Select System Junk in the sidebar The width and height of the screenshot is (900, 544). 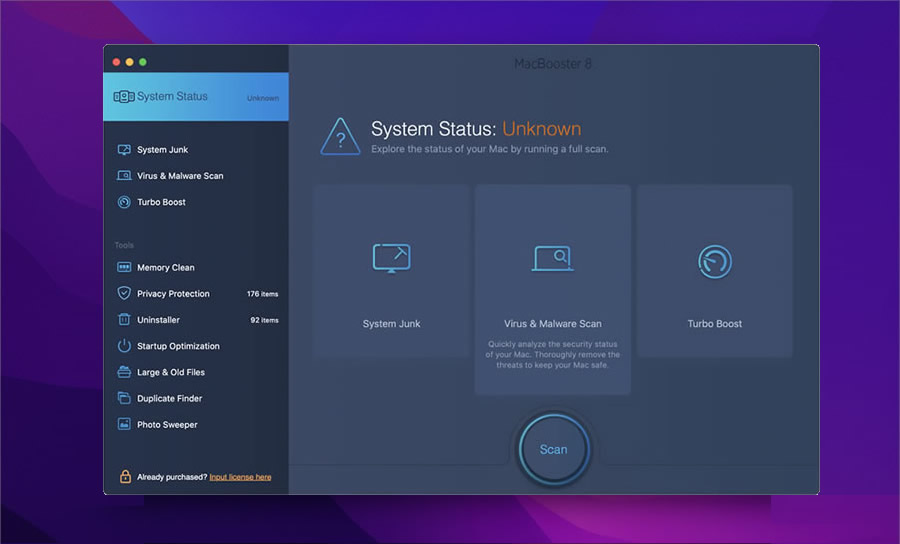tap(162, 150)
